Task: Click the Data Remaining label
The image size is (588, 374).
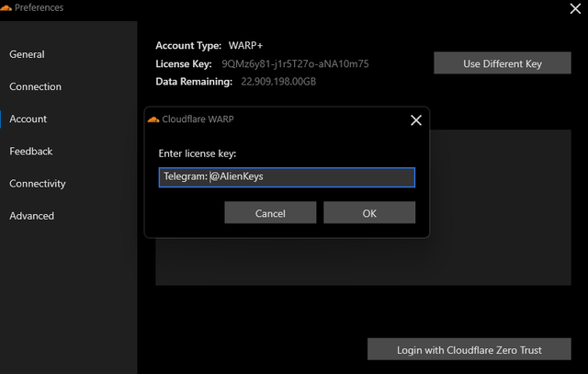Action: (194, 82)
